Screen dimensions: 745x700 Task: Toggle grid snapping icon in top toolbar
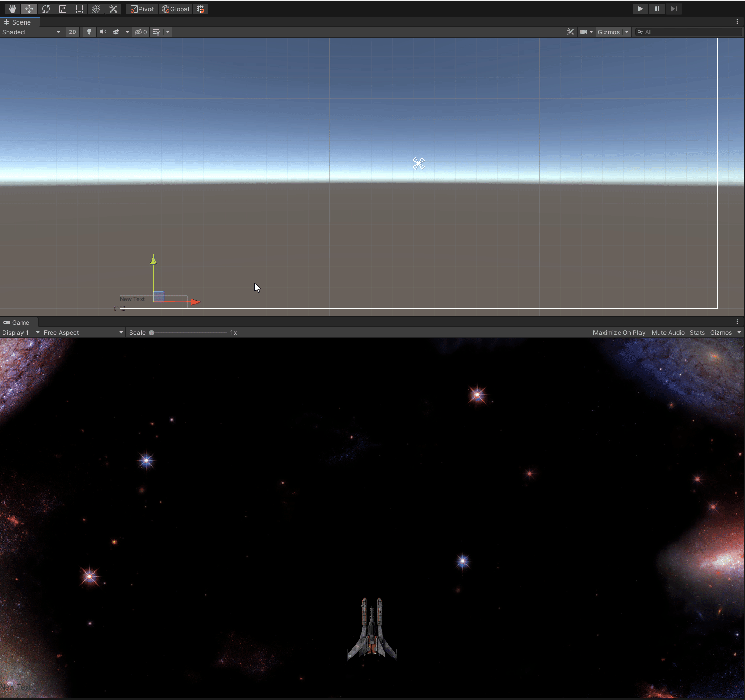[x=201, y=9]
